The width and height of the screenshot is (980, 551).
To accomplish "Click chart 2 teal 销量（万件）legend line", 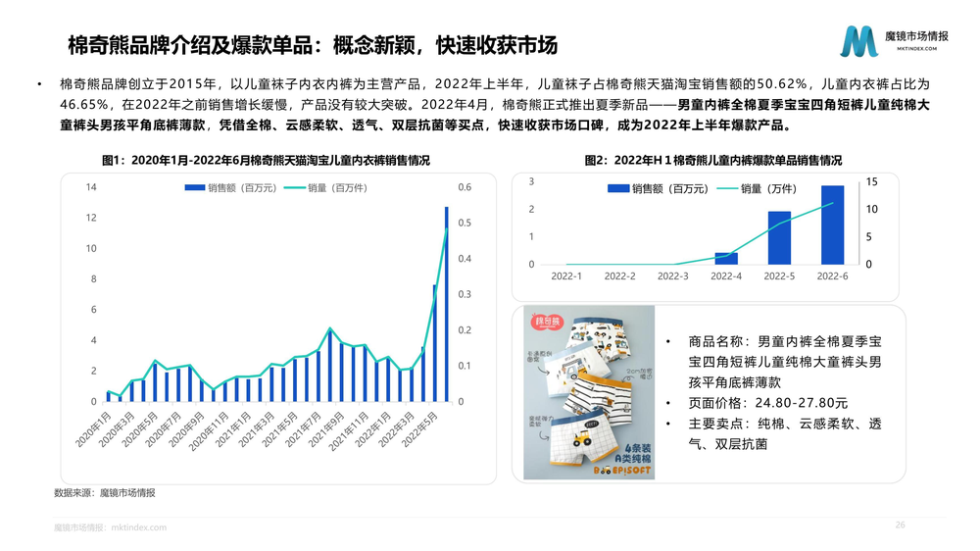I will [727, 188].
